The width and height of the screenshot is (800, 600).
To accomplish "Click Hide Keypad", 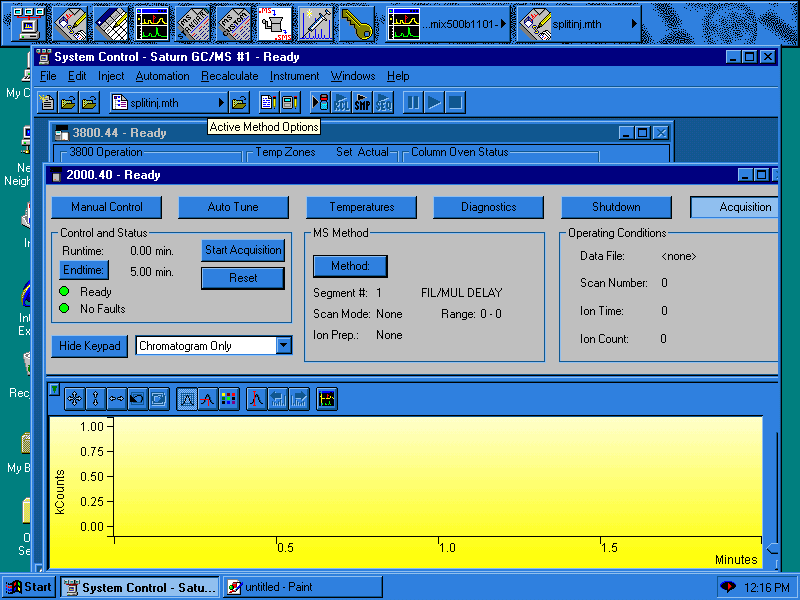I will click(89, 346).
